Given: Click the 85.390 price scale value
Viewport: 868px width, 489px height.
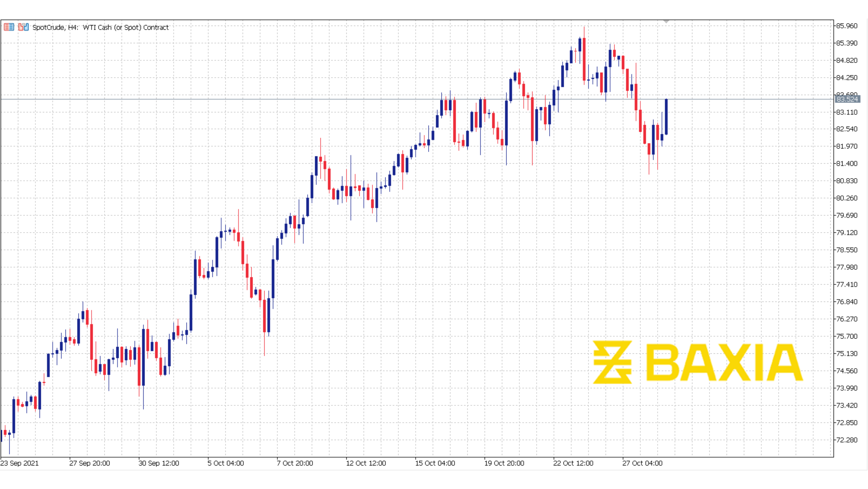Looking at the screenshot, I should (847, 43).
